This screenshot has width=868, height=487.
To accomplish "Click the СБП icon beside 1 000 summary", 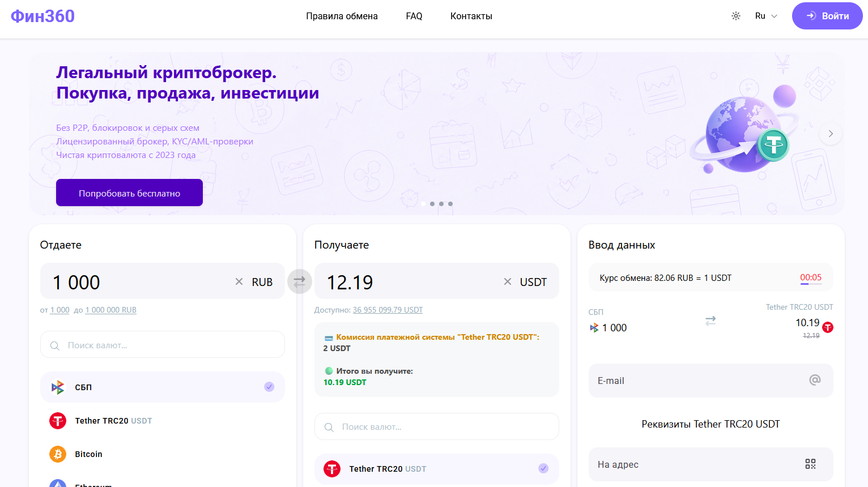I will [x=594, y=328].
